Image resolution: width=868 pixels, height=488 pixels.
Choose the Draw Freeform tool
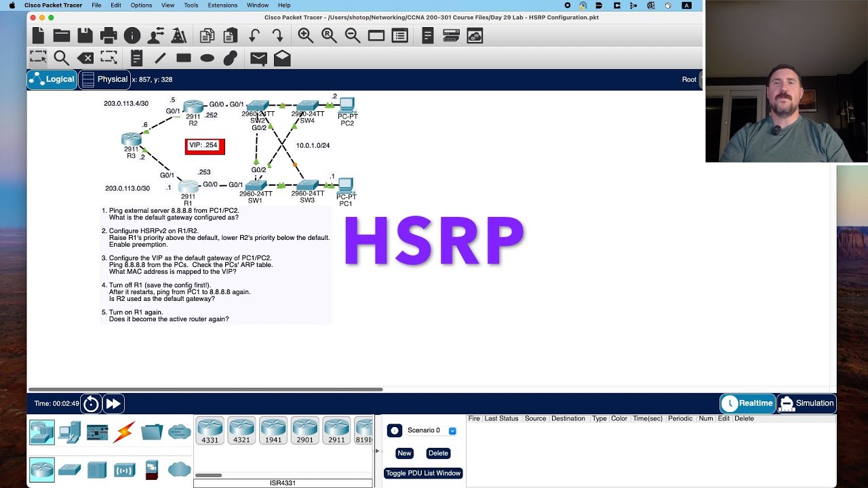tap(231, 58)
